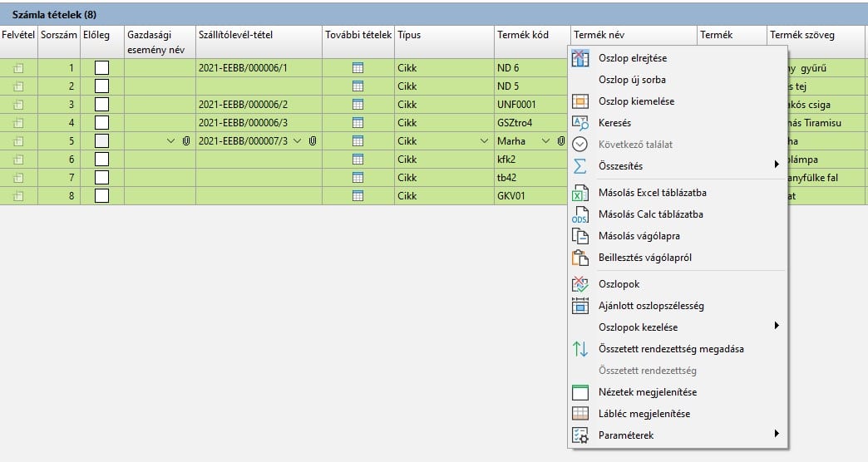868x462 pixels.
Task: Click Összetett rendezettség megadása
Action: pyautogui.click(x=670, y=349)
